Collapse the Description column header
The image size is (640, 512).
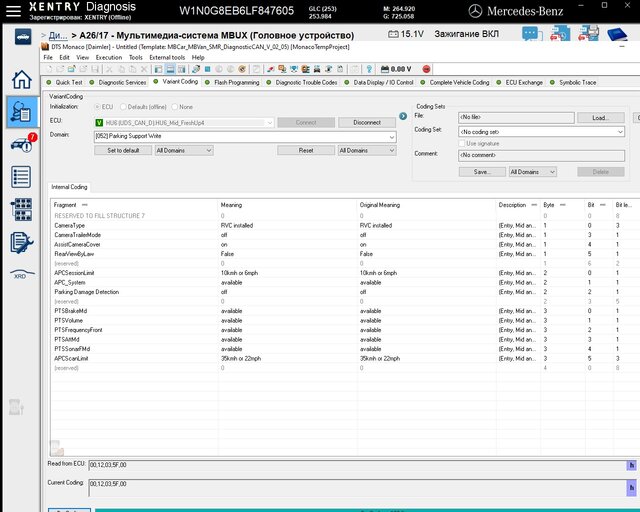pos(534,205)
